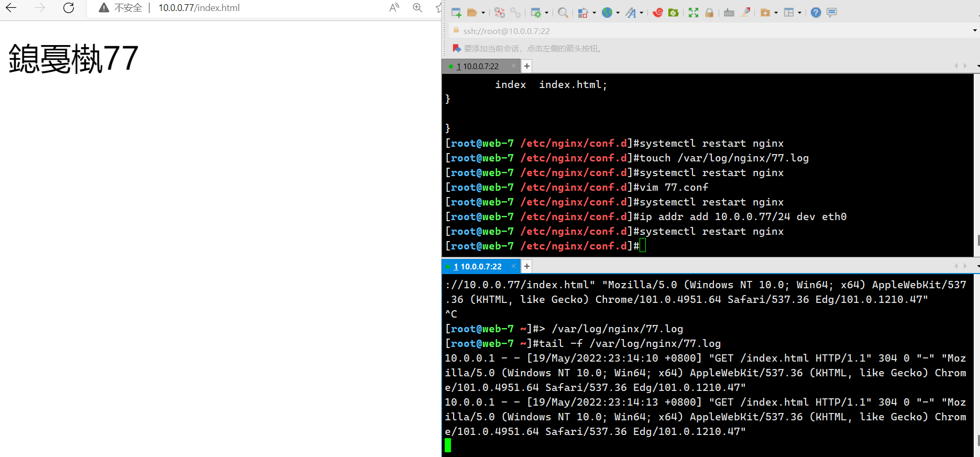Click the page heading ending in 77

tap(73, 58)
